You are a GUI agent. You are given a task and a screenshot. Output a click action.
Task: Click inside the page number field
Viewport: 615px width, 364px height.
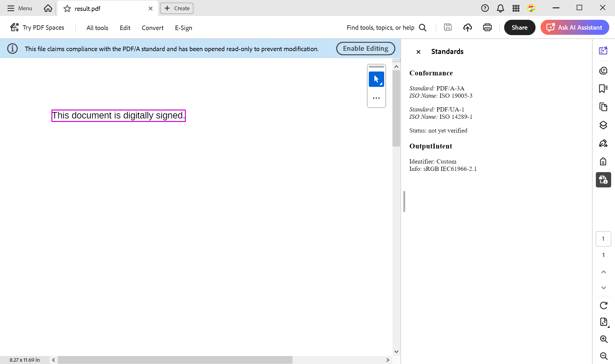(603, 239)
